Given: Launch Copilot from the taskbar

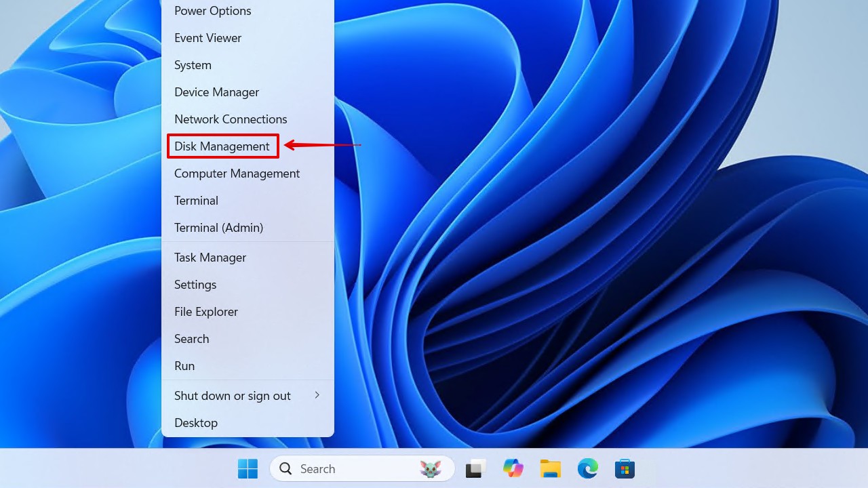Looking at the screenshot, I should pos(513,468).
